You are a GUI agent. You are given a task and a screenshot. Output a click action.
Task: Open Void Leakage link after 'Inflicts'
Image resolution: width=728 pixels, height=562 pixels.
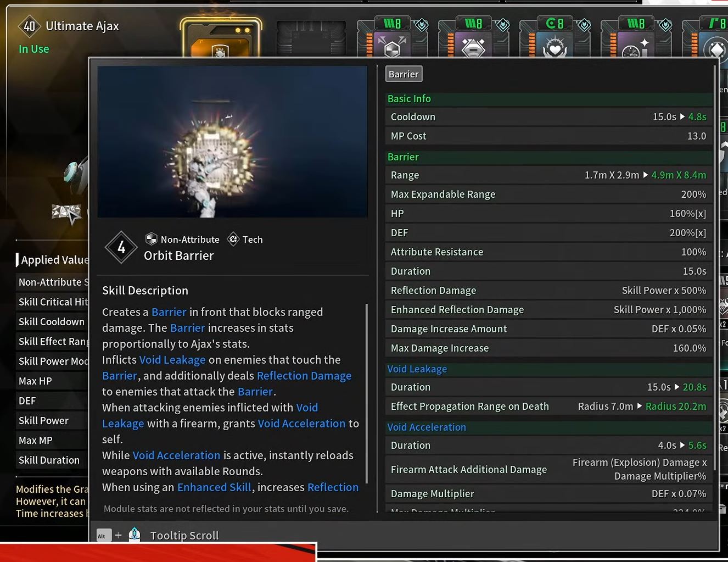click(172, 360)
